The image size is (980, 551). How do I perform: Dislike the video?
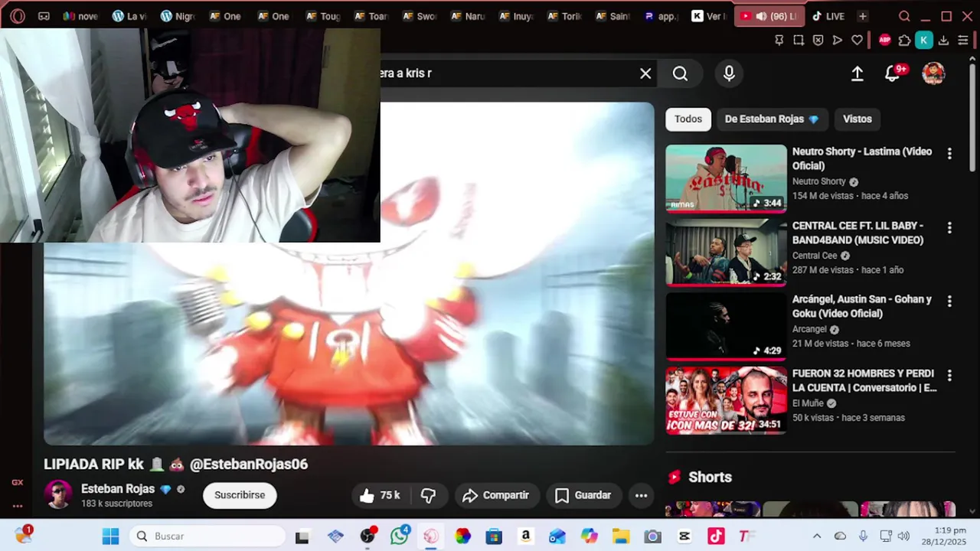[429, 495]
